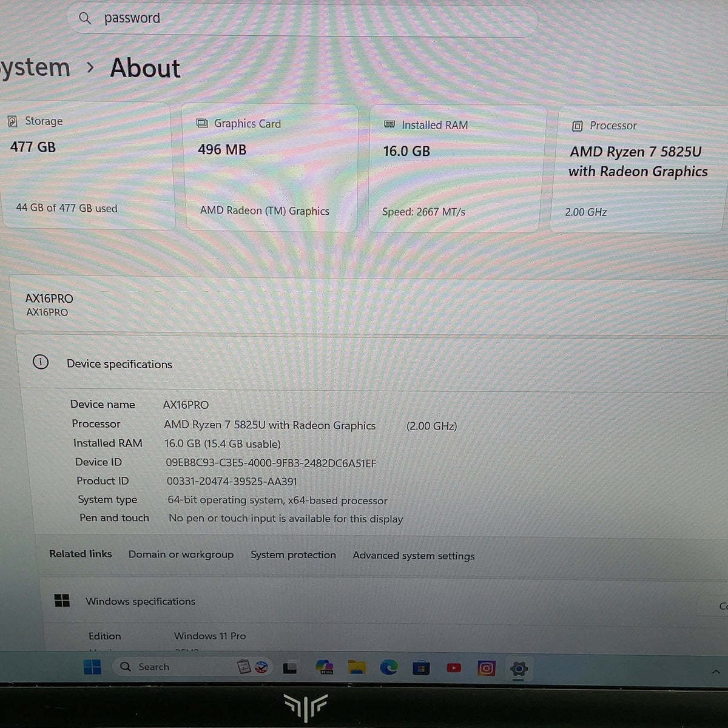Viewport: 728px width, 728px height.
Task: Click the search highlight icon in taskbar Search
Action: click(252, 667)
